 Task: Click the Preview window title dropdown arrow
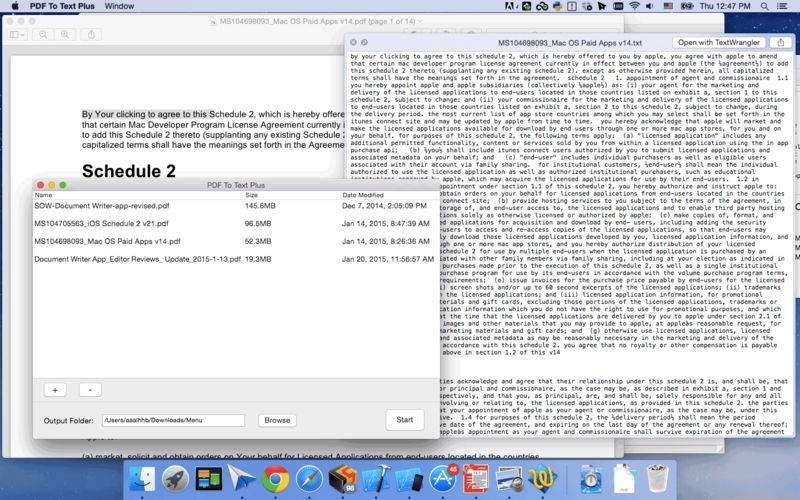[420, 21]
